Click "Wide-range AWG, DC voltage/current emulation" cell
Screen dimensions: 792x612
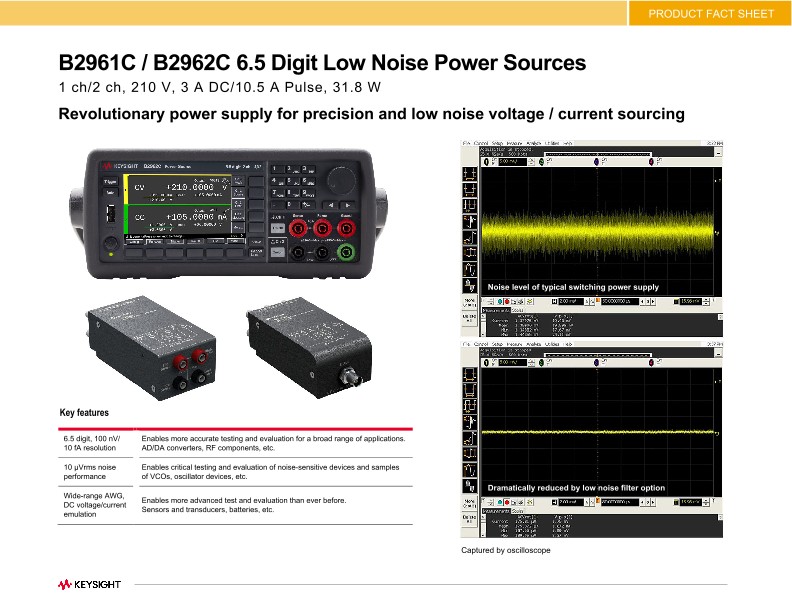[94, 505]
